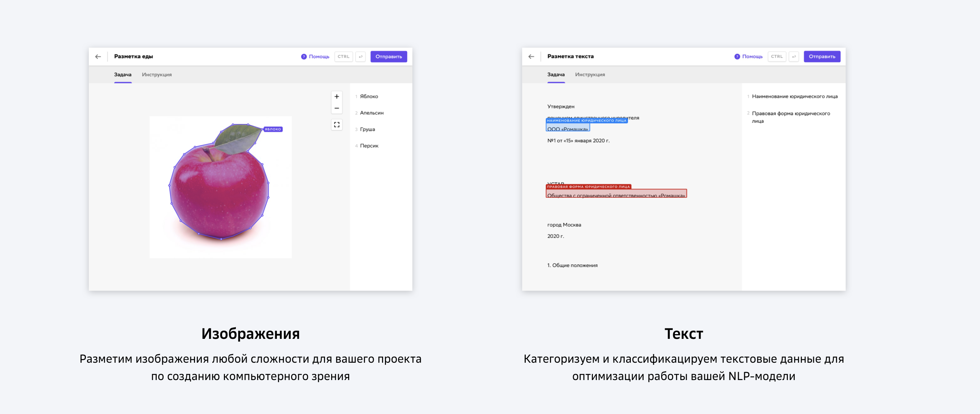Click help question icon in text markup panel
Screen dimensions: 980x414
pyautogui.click(x=737, y=56)
